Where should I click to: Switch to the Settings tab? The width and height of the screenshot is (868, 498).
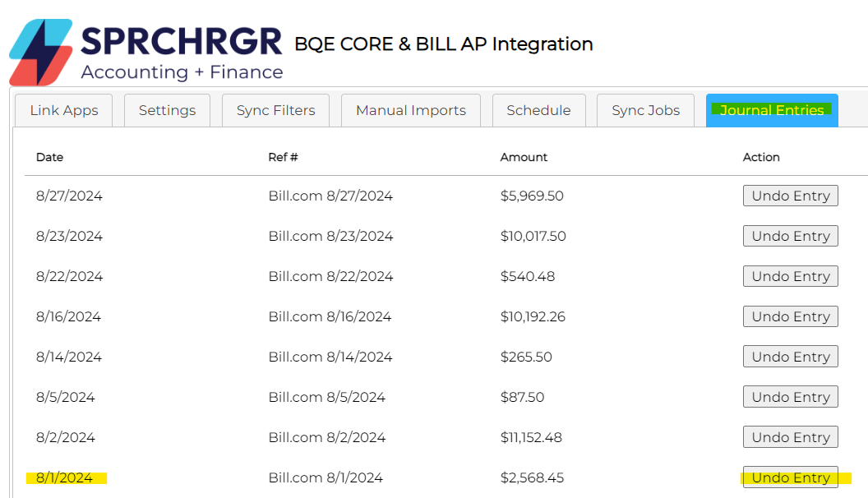[167, 111]
